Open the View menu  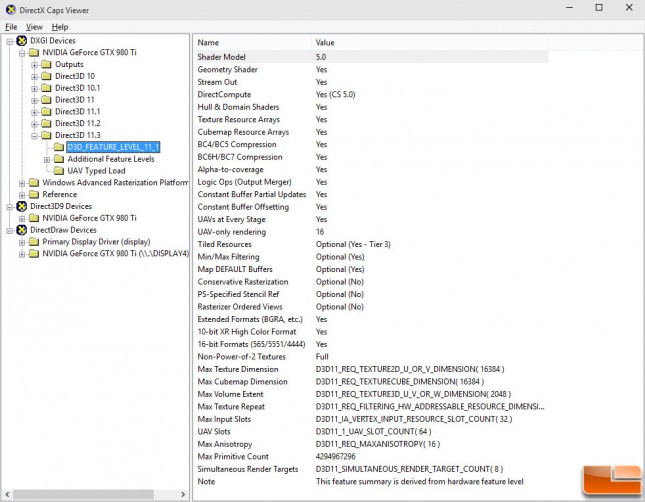[x=34, y=27]
